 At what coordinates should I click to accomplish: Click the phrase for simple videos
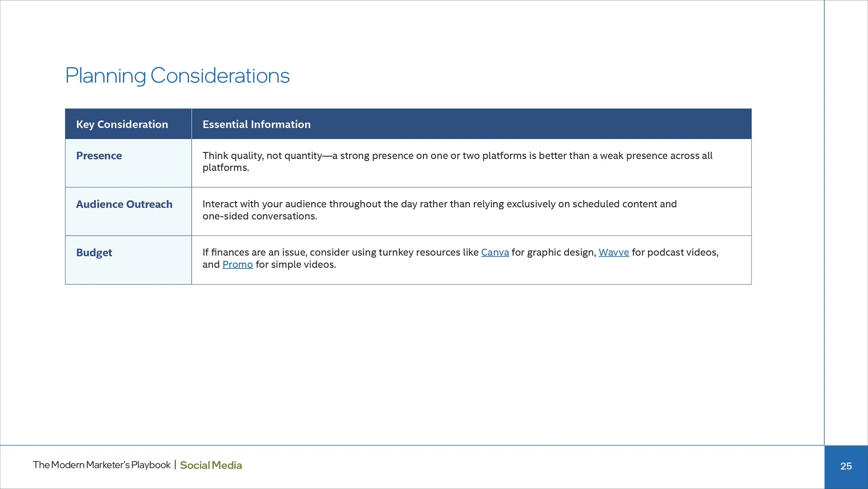pos(296,265)
